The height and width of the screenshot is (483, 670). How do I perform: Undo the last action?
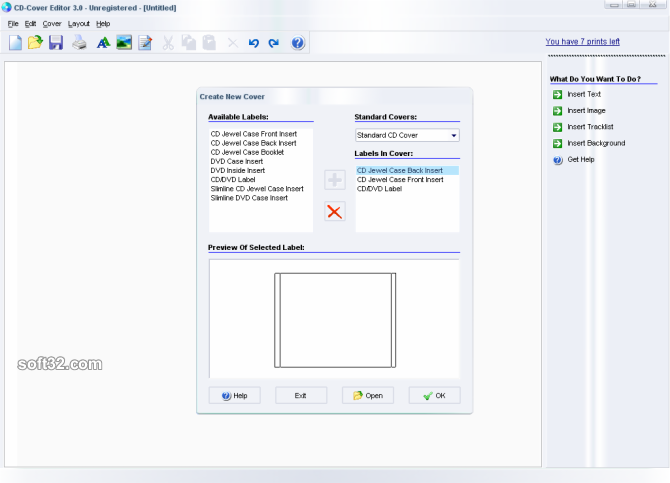(254, 43)
